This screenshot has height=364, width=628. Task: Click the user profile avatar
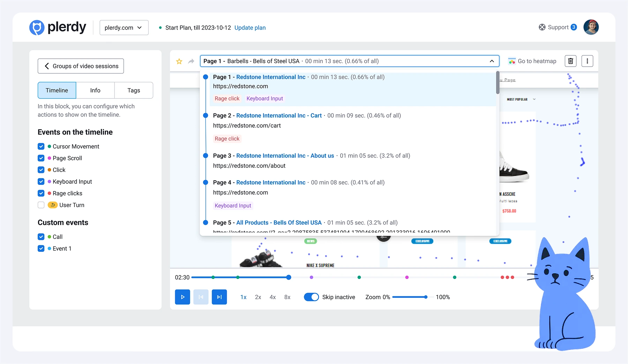coord(591,27)
